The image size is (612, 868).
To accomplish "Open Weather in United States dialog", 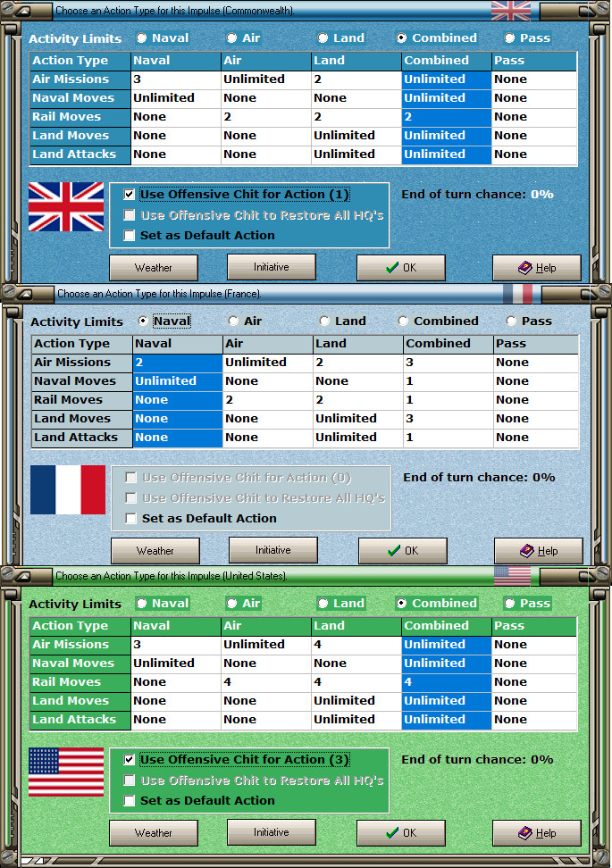I will pos(154,833).
